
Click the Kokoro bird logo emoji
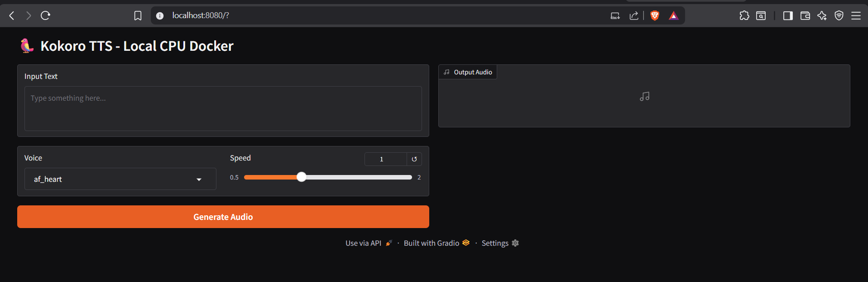(27, 46)
